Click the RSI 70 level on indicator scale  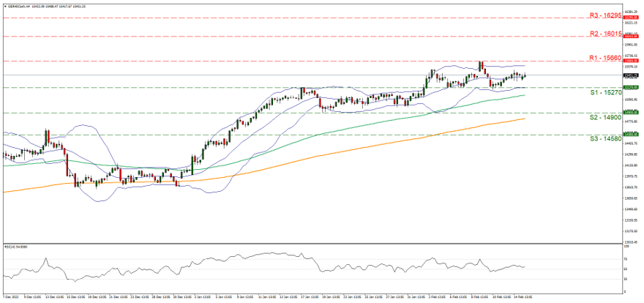click(x=626, y=259)
